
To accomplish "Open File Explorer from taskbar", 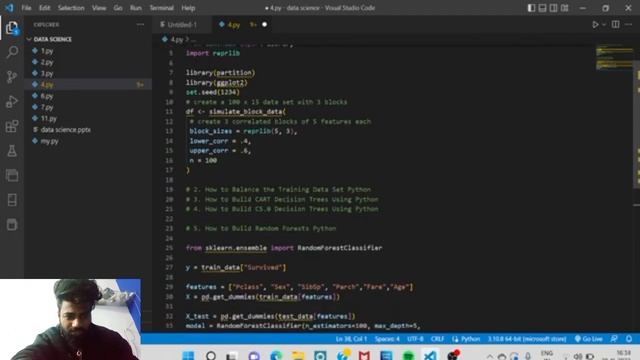I will coord(298,355).
